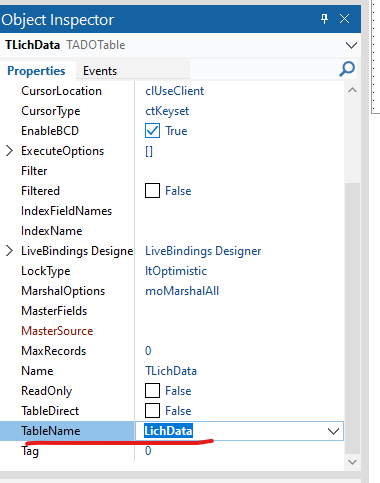Uncheck the EnableBCD checkbox
This screenshot has height=483, width=380.
click(x=152, y=131)
